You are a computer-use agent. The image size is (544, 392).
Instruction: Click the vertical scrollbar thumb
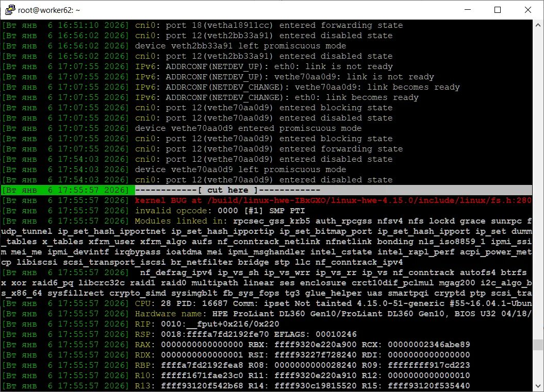click(538, 345)
